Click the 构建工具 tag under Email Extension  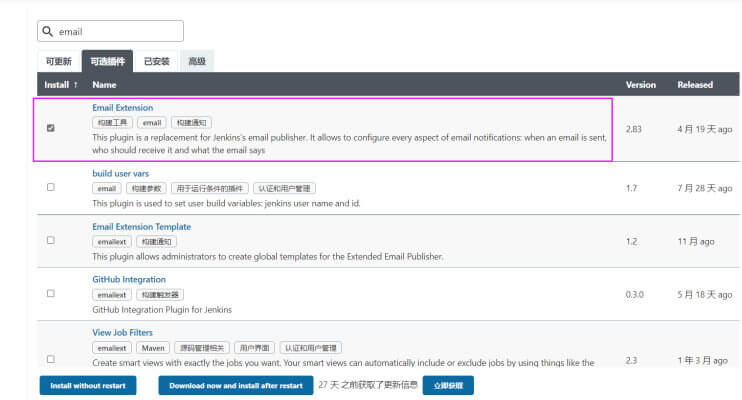tap(113, 123)
